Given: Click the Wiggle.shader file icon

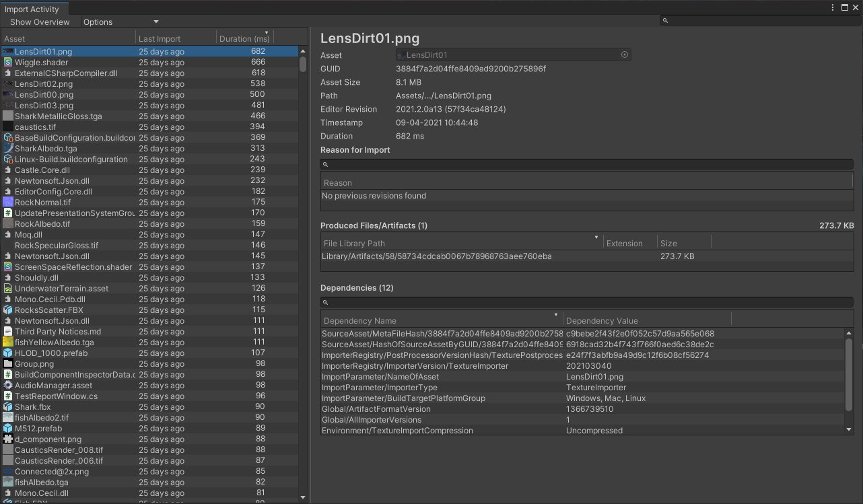Looking at the screenshot, I should tap(8, 62).
